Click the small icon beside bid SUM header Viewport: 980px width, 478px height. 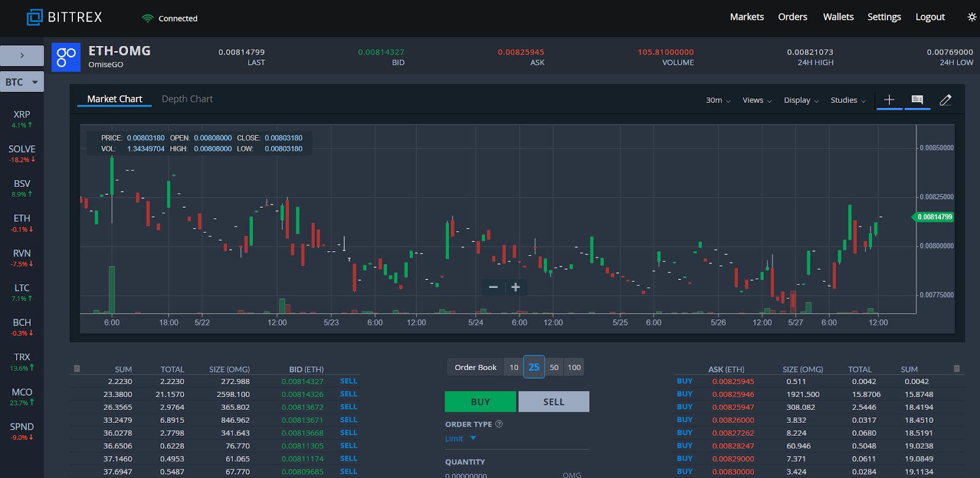pos(77,368)
